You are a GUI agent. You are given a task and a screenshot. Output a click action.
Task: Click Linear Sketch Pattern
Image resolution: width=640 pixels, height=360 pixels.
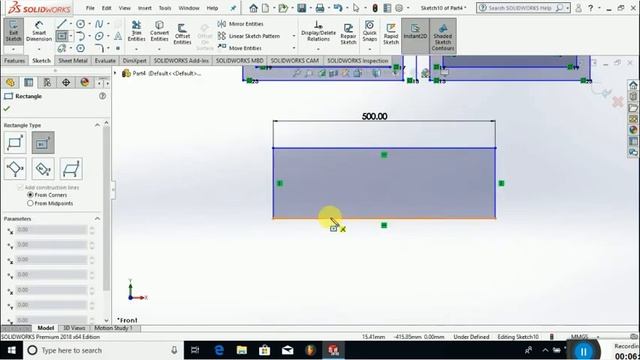click(x=249, y=36)
